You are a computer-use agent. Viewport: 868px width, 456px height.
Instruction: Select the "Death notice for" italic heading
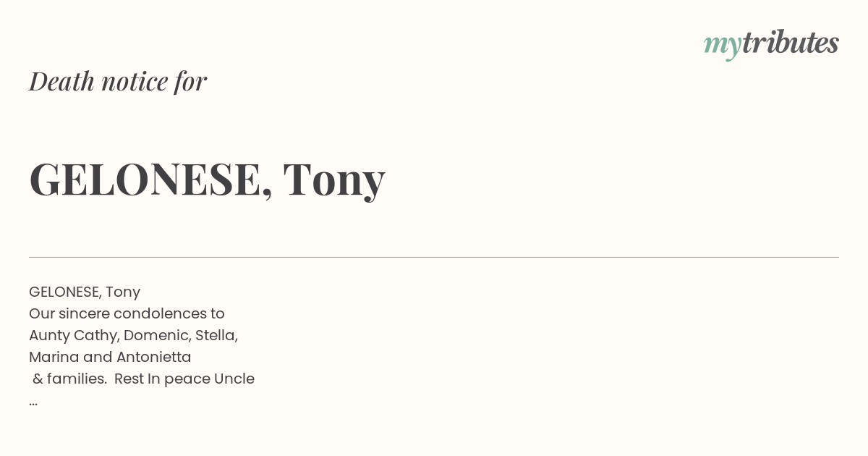tap(118, 81)
